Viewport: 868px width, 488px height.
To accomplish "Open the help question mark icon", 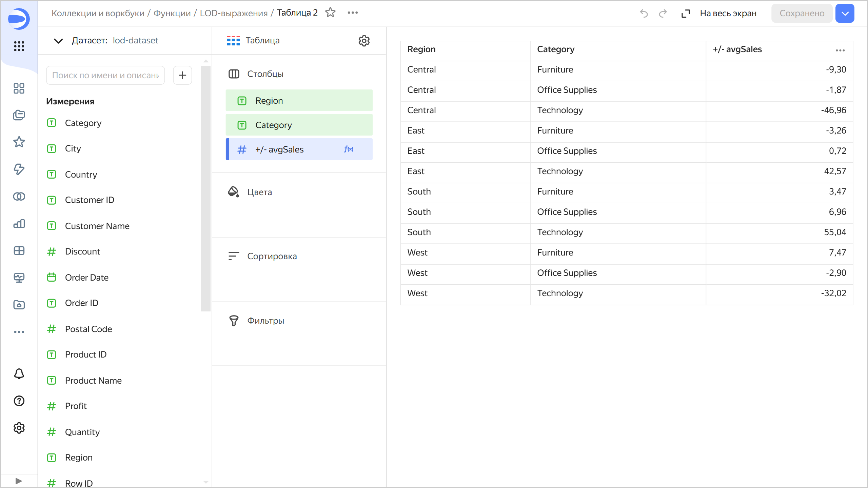I will (x=19, y=401).
